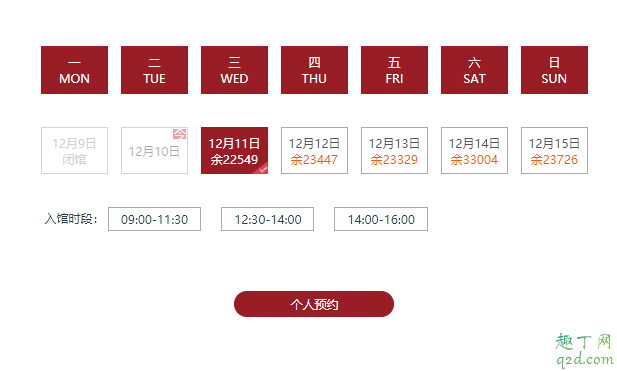Select the 12:30-14:00 entry time slot
617x371 pixels.
pos(268,219)
